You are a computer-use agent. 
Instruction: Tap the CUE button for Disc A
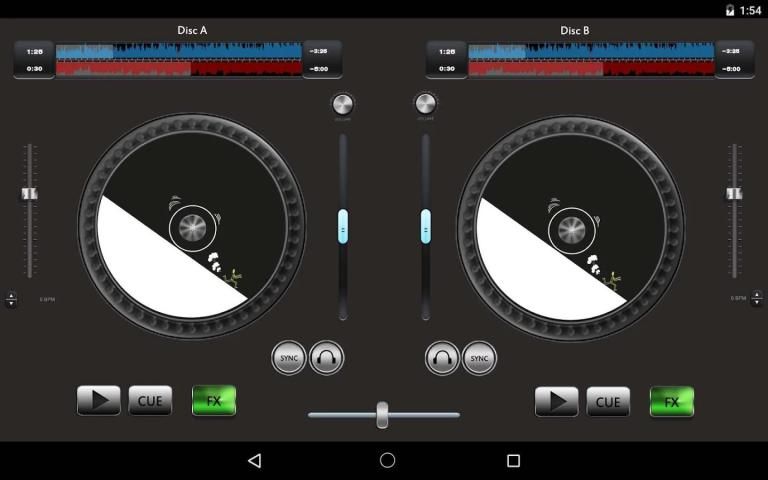point(150,401)
